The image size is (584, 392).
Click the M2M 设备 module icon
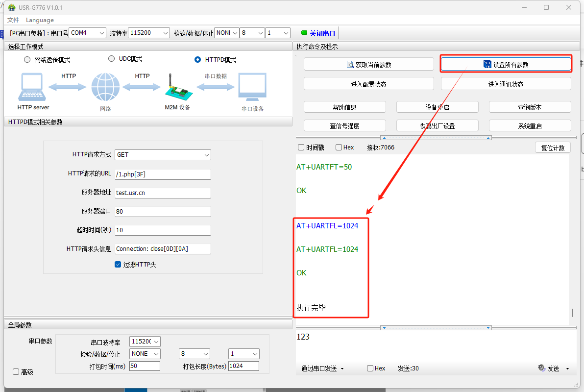click(x=176, y=88)
